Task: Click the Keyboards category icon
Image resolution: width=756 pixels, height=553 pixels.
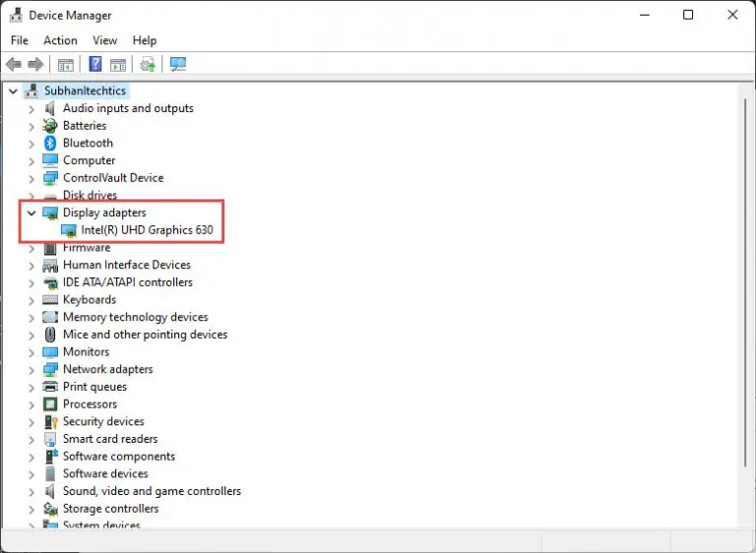Action: (x=50, y=300)
